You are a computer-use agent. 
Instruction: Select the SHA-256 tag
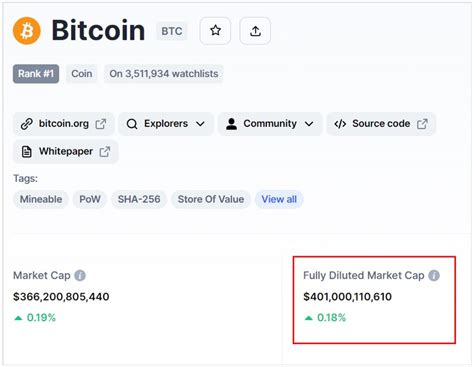tap(139, 199)
